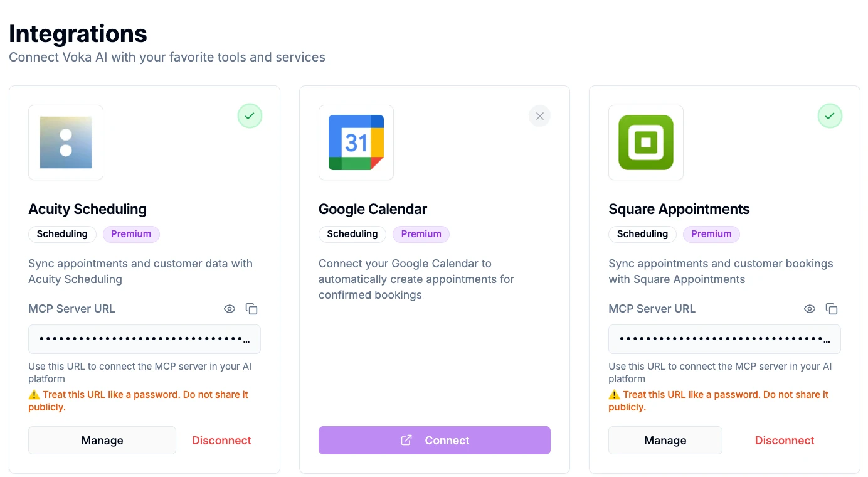Image resolution: width=868 pixels, height=477 pixels.
Task: Click the "Integrations" page heading
Action: 78,33
